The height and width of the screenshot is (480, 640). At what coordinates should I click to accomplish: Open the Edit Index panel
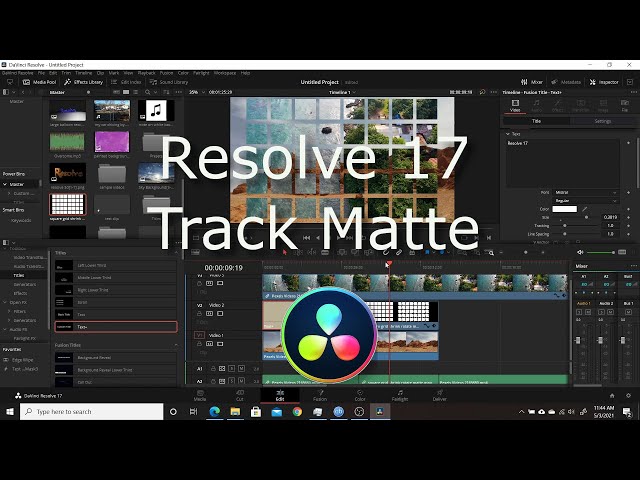(x=127, y=82)
